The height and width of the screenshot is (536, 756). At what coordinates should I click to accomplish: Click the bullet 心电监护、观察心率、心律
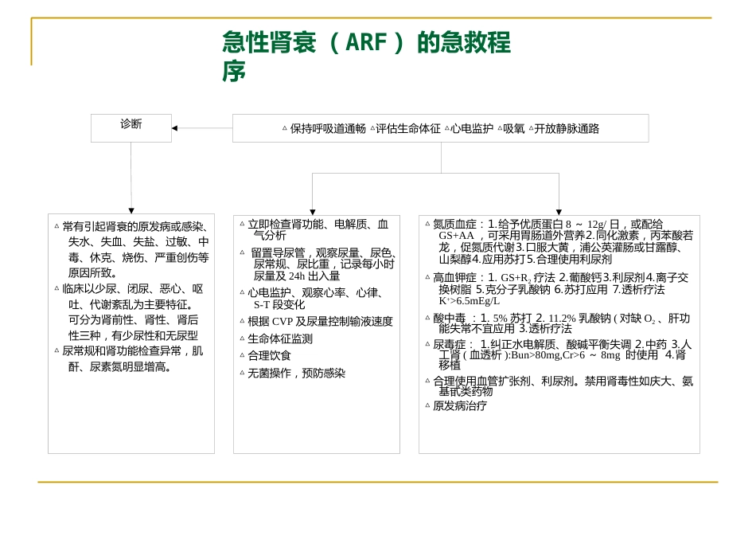click(316, 293)
